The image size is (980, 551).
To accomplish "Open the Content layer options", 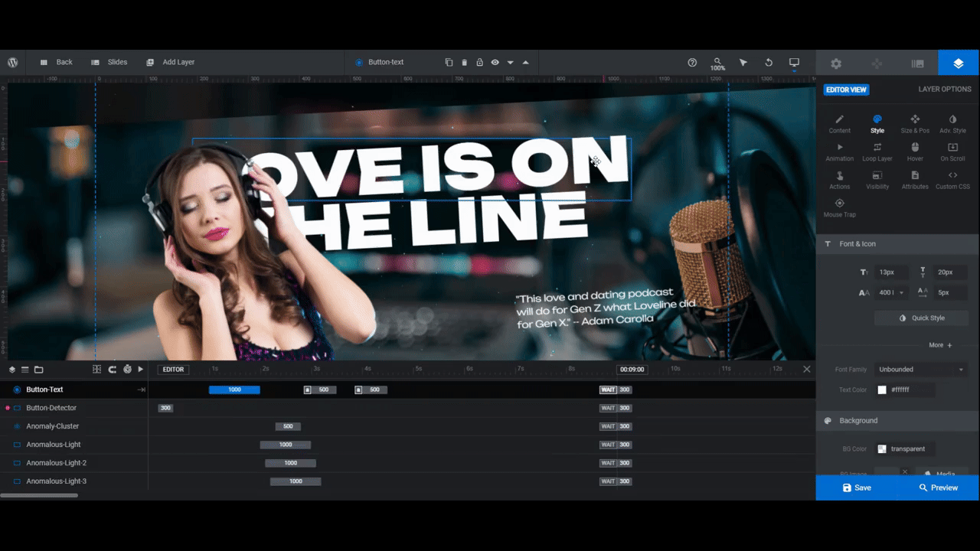I will tap(839, 124).
